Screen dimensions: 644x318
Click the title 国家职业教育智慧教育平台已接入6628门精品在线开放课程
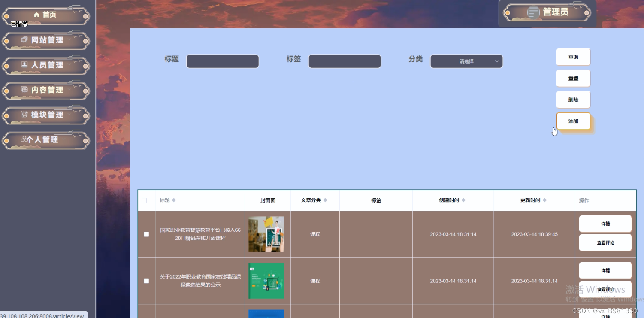(200, 234)
